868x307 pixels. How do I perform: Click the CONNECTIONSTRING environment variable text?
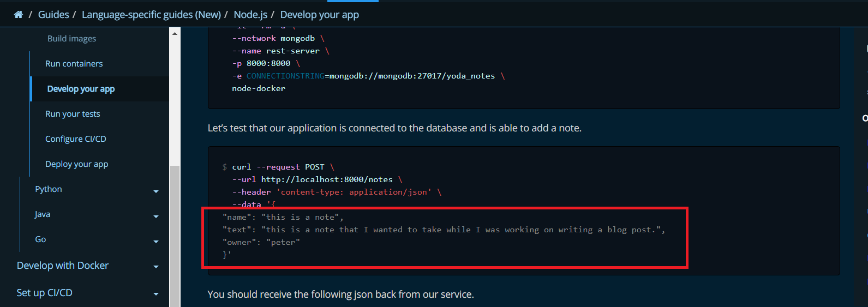(x=285, y=76)
